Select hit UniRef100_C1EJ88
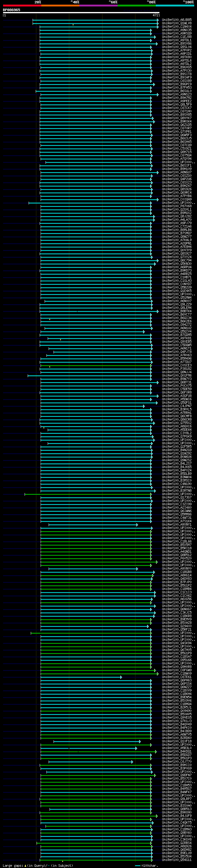This screenshot has height=868, width=197. point(177,37)
